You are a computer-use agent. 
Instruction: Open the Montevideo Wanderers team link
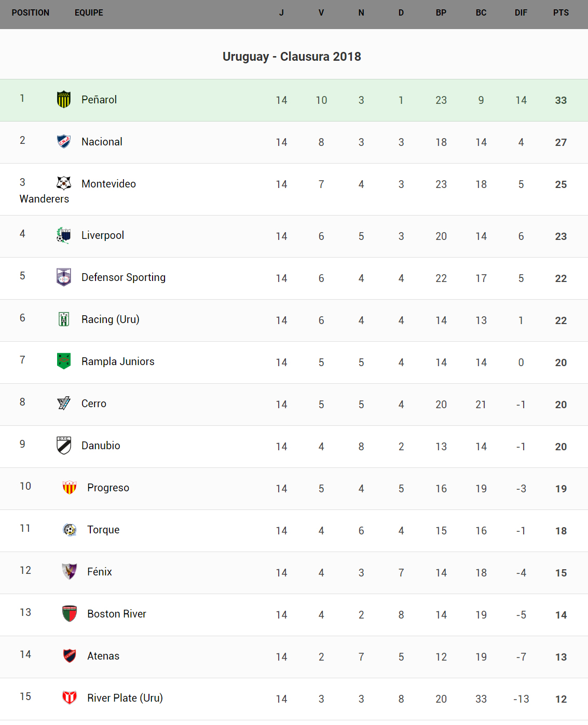[x=108, y=184]
